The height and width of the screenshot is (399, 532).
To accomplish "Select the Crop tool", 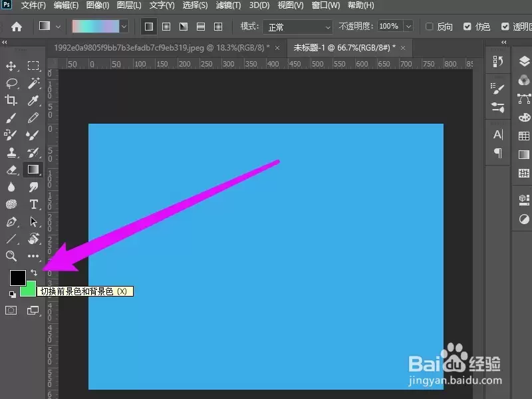I will coord(11,100).
